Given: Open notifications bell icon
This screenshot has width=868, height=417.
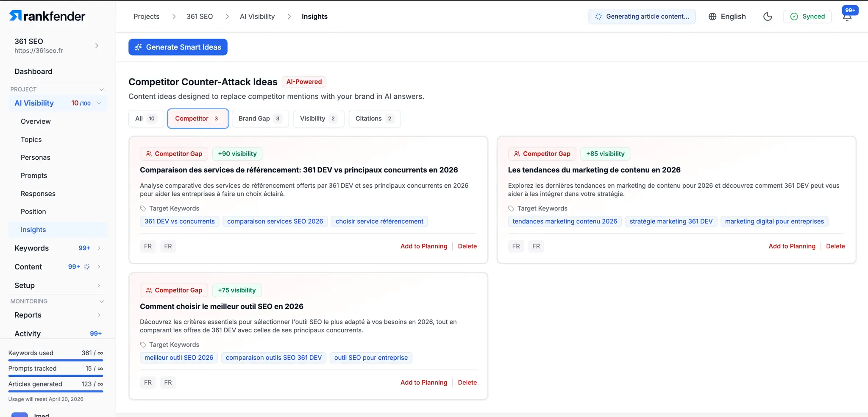Looking at the screenshot, I should (847, 17).
